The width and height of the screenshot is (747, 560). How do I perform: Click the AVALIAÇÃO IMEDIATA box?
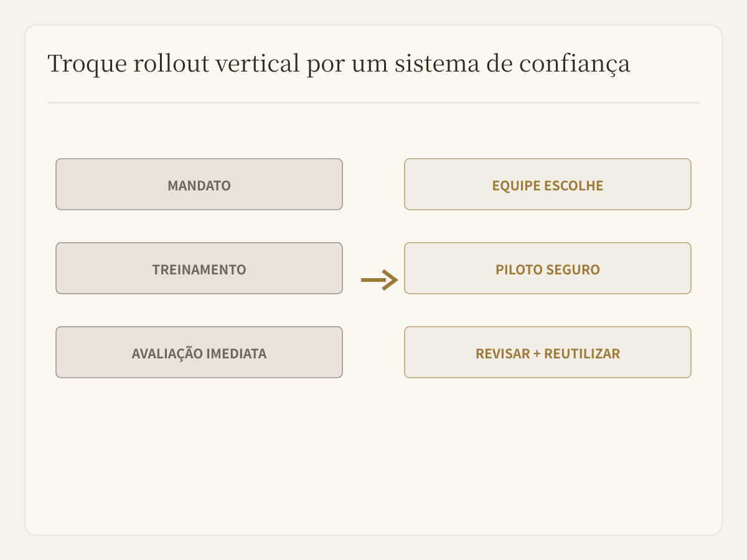pyautogui.click(x=199, y=352)
